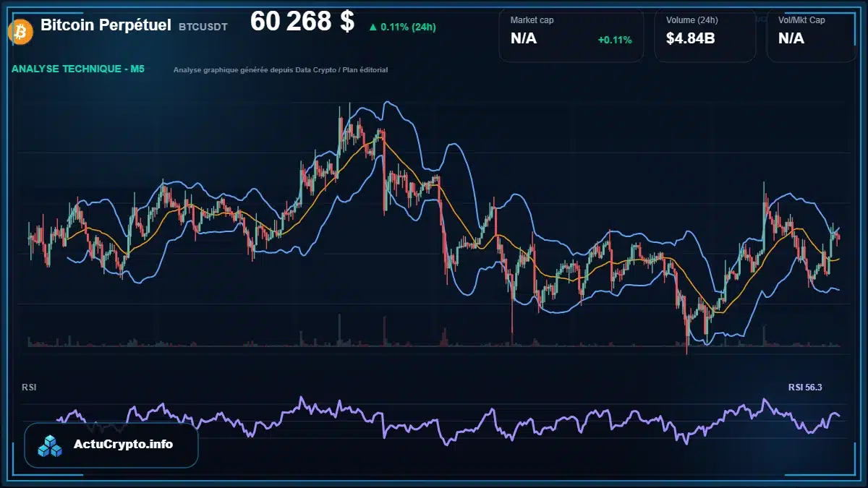Click the ANALYSE TECHNIQUE - M5 heading
This screenshot has width=868, height=488.
pos(78,69)
